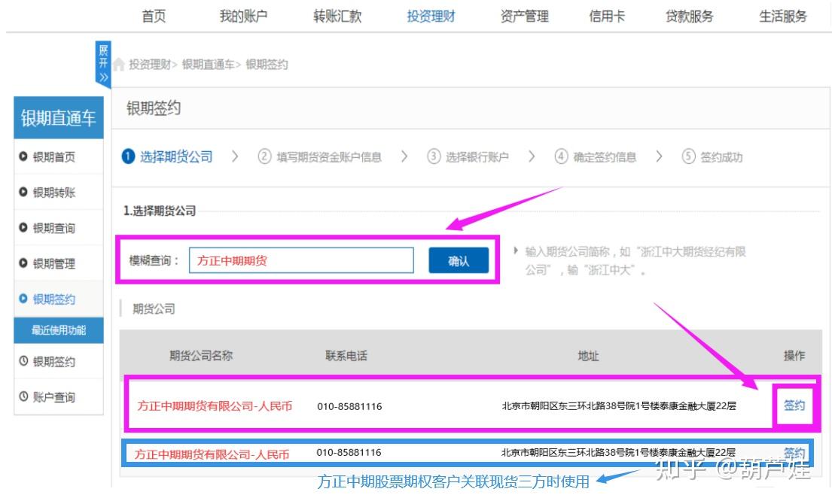
Task: Click step 3 选择银行账户
Action: [468, 157]
